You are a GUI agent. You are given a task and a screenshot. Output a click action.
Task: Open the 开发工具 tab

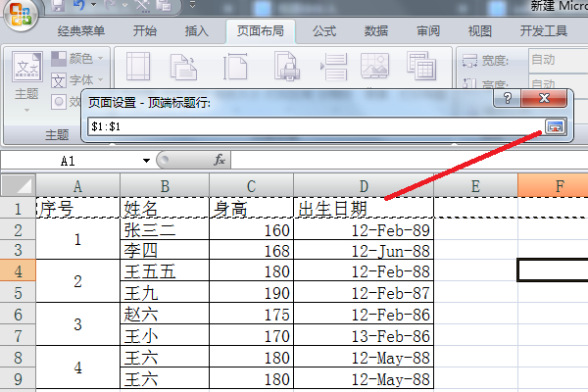[x=543, y=31]
